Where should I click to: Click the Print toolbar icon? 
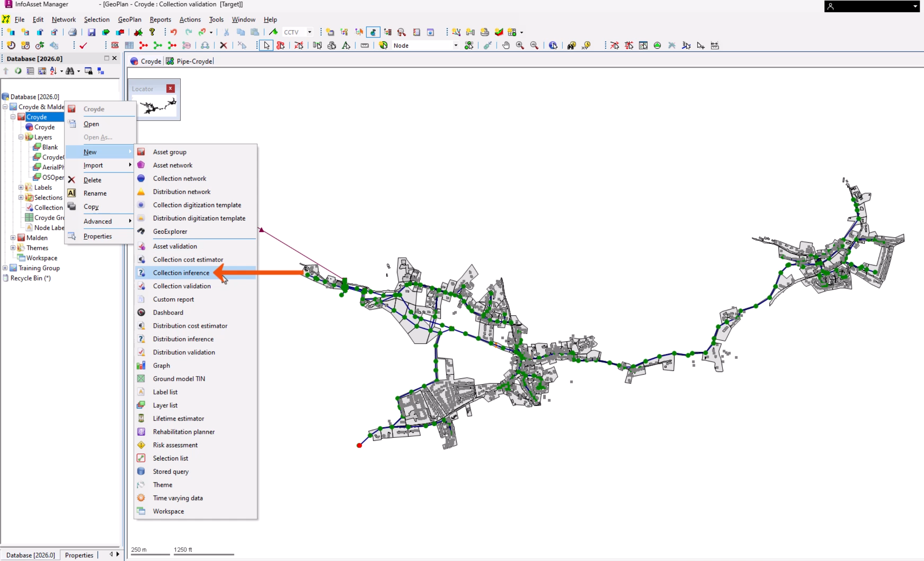click(x=72, y=32)
